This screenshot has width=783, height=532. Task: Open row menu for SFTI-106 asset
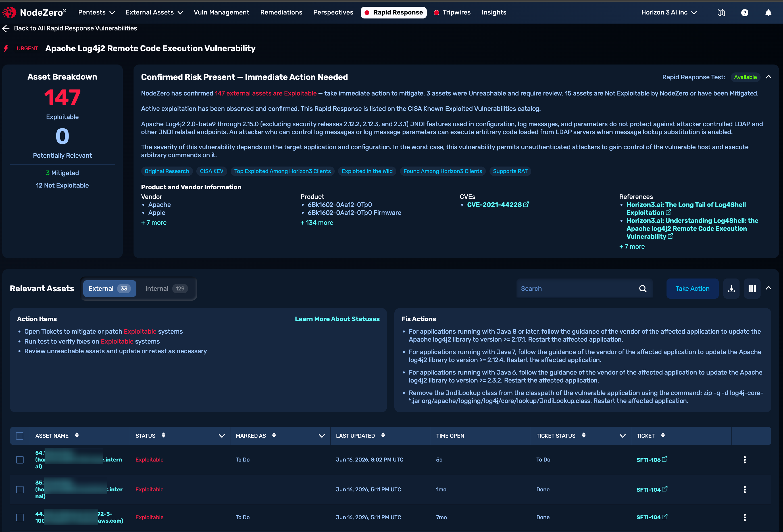745,460
